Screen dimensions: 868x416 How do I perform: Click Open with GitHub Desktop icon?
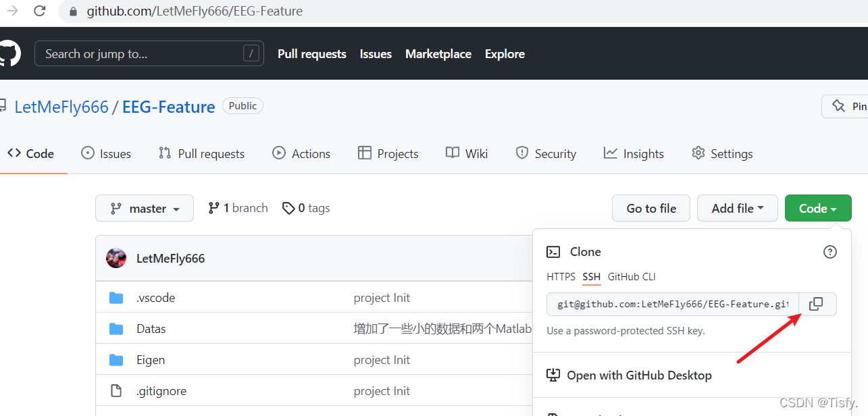pyautogui.click(x=553, y=375)
